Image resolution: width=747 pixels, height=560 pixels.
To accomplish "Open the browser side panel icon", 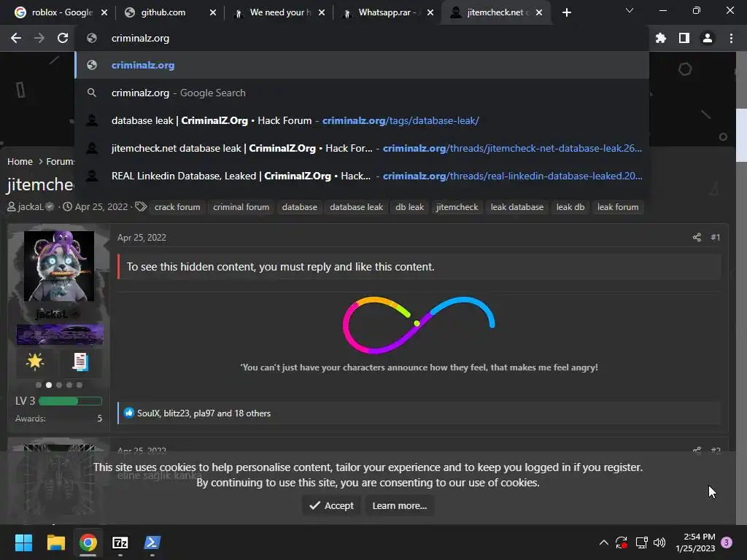I will (x=684, y=38).
